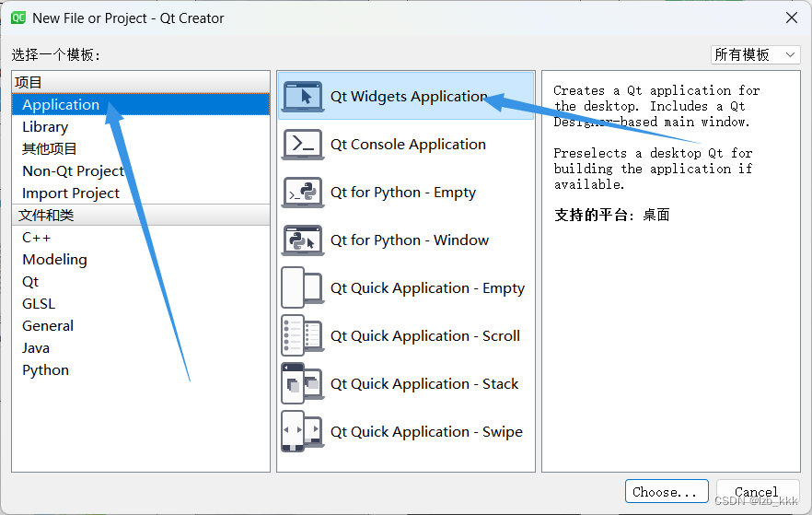Choose the Qt Console Application template label

click(408, 145)
